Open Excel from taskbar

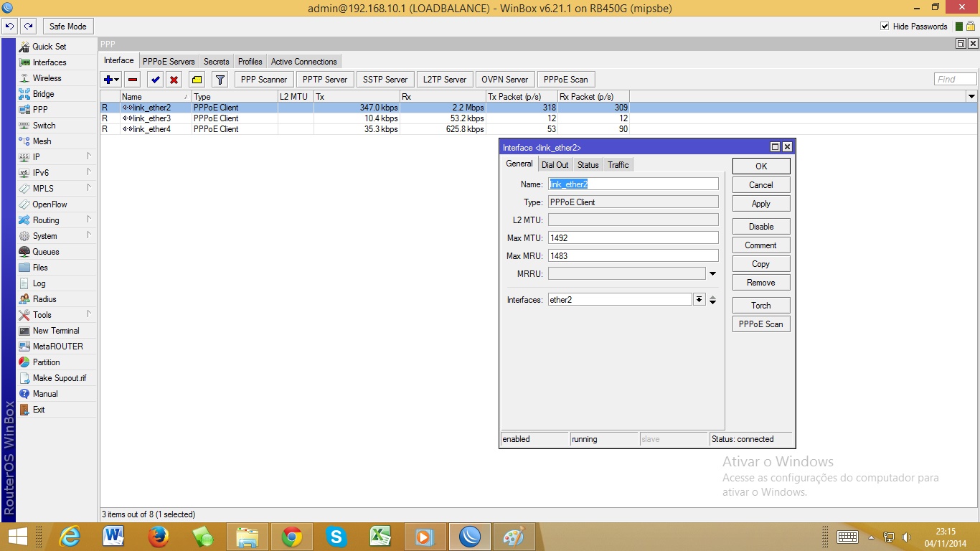click(x=380, y=536)
